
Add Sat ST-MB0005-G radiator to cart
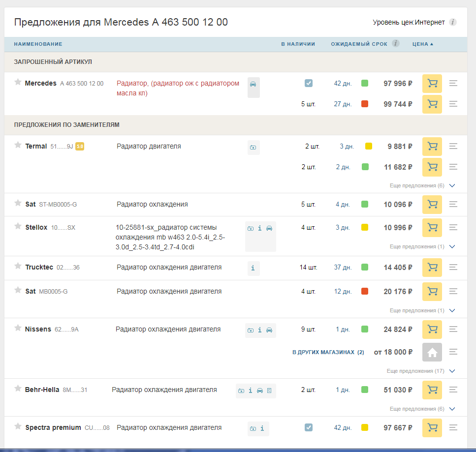coord(432,205)
